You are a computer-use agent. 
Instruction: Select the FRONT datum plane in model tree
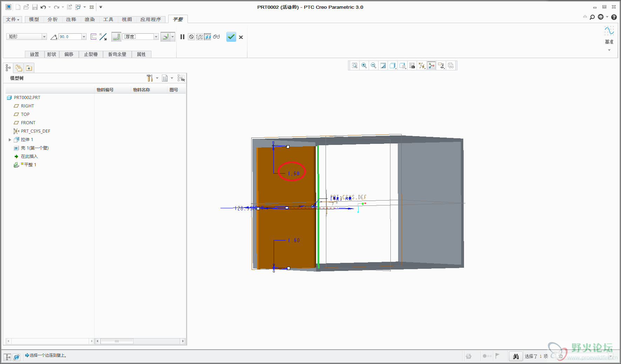pos(28,123)
